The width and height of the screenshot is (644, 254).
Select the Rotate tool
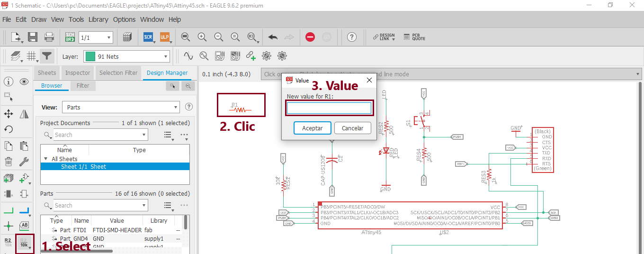click(8, 129)
